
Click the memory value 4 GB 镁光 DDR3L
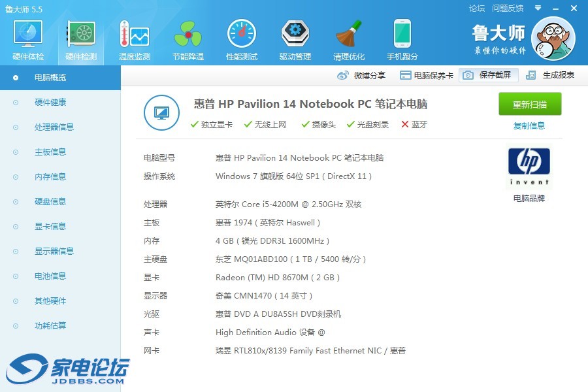[272, 241]
